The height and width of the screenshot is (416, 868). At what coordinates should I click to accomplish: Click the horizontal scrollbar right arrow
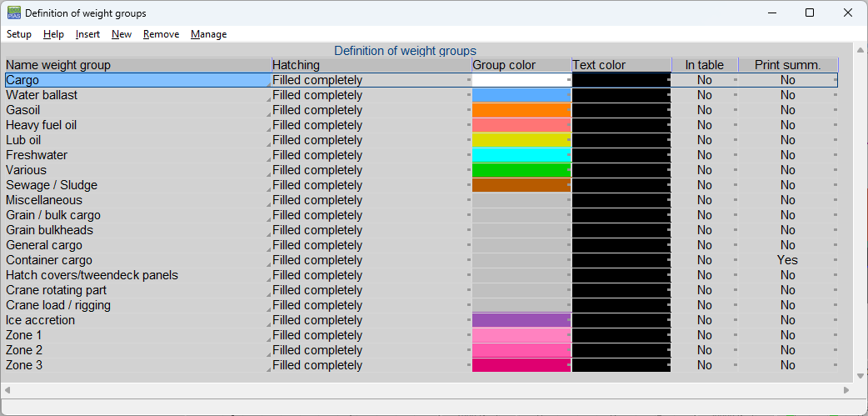point(846,390)
